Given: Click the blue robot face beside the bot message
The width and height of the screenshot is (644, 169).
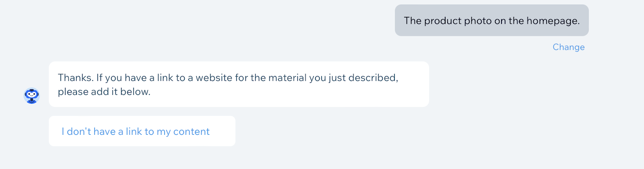Looking at the screenshot, I should tap(31, 96).
